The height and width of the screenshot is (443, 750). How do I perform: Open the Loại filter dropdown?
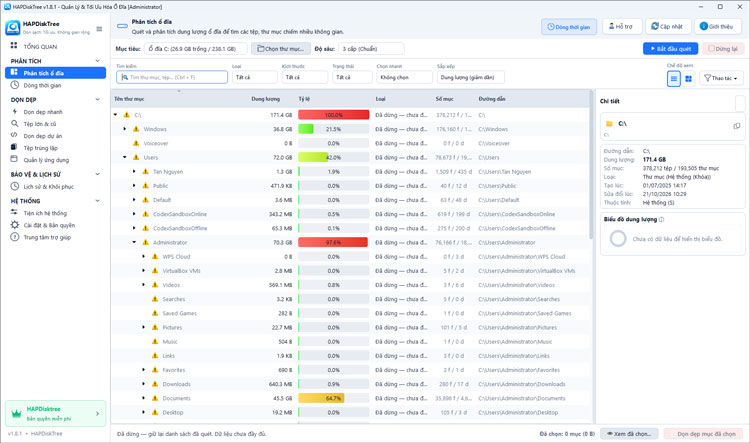[x=254, y=77]
